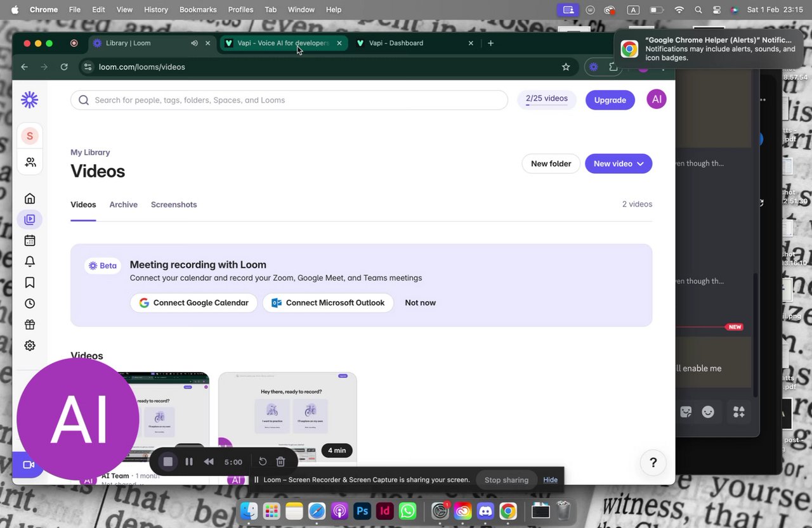
Task: Open Discord from the Dock
Action: (485, 511)
